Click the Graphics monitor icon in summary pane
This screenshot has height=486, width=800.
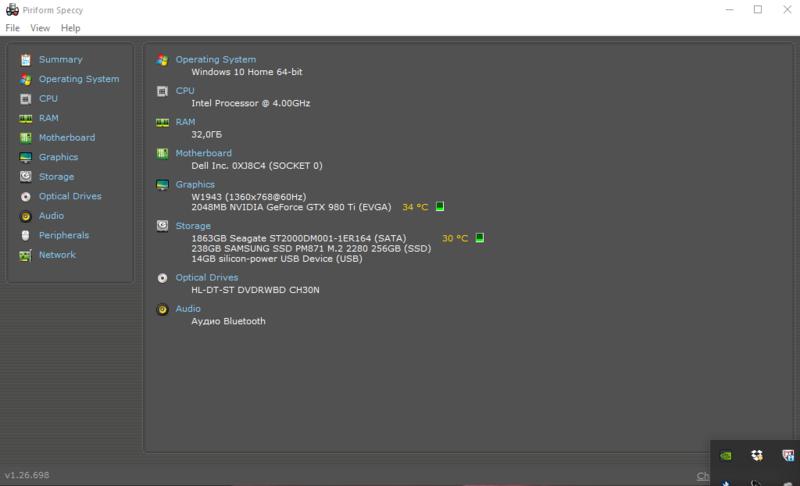[x=162, y=185]
